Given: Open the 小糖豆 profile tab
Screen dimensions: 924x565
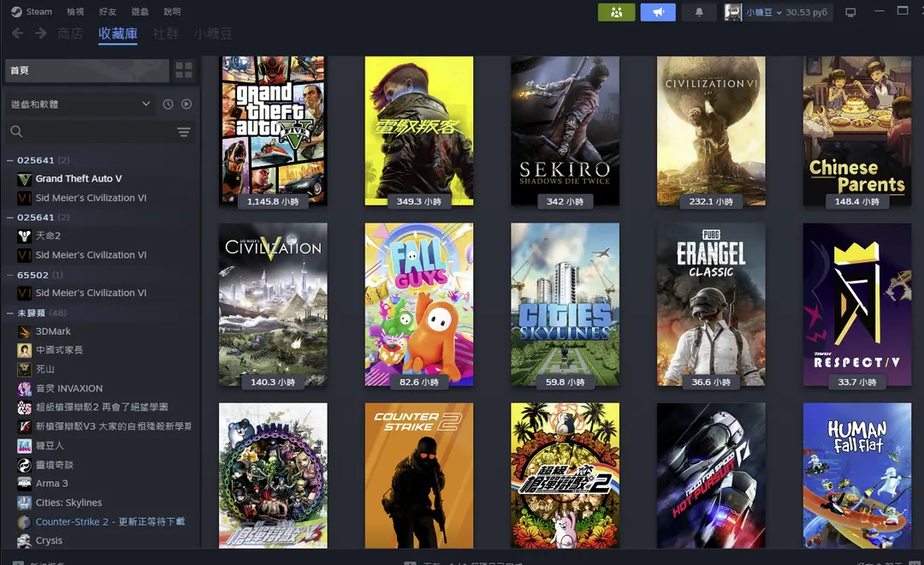Looking at the screenshot, I should tap(213, 33).
